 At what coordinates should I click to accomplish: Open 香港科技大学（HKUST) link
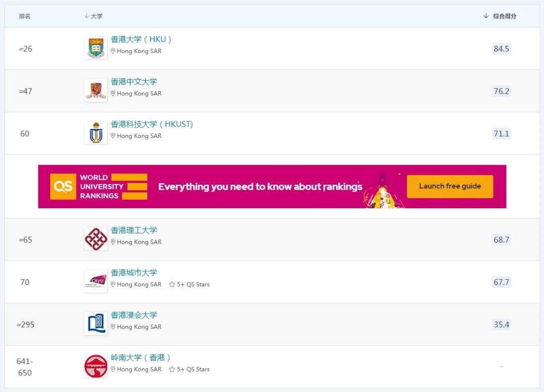(152, 124)
